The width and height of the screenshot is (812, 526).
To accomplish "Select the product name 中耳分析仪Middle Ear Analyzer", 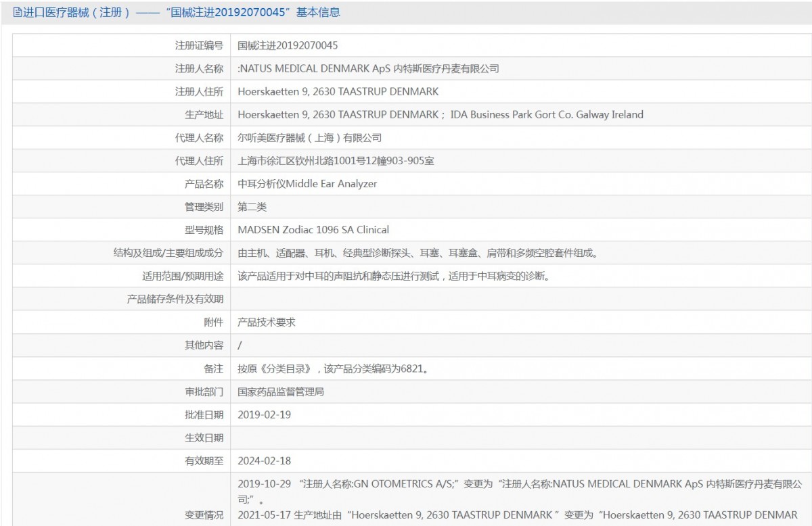I will (x=308, y=184).
